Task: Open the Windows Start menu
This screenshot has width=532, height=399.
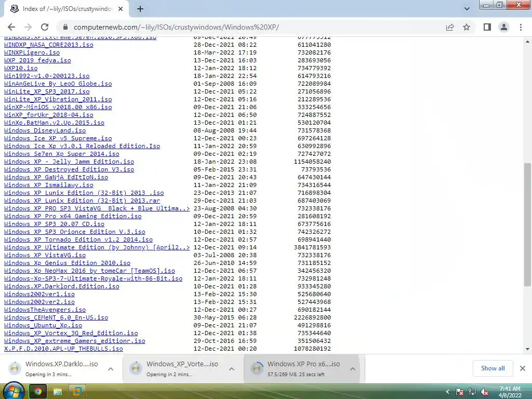Action: [x=13, y=391]
